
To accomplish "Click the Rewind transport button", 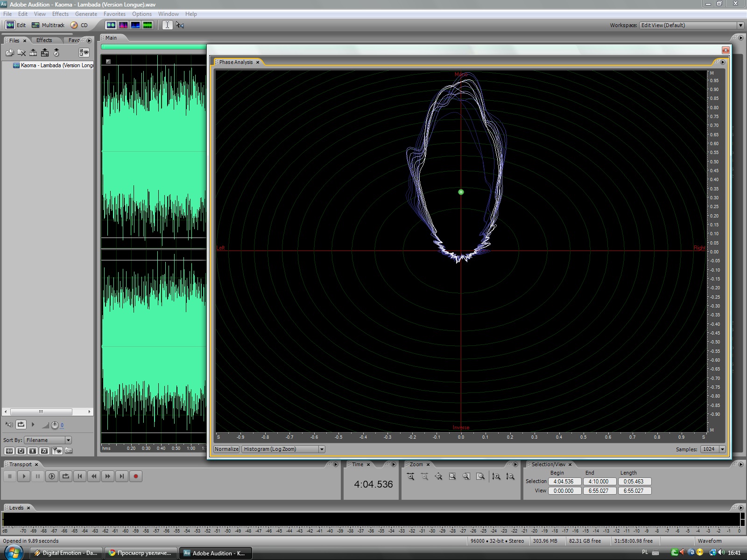I will (x=94, y=476).
